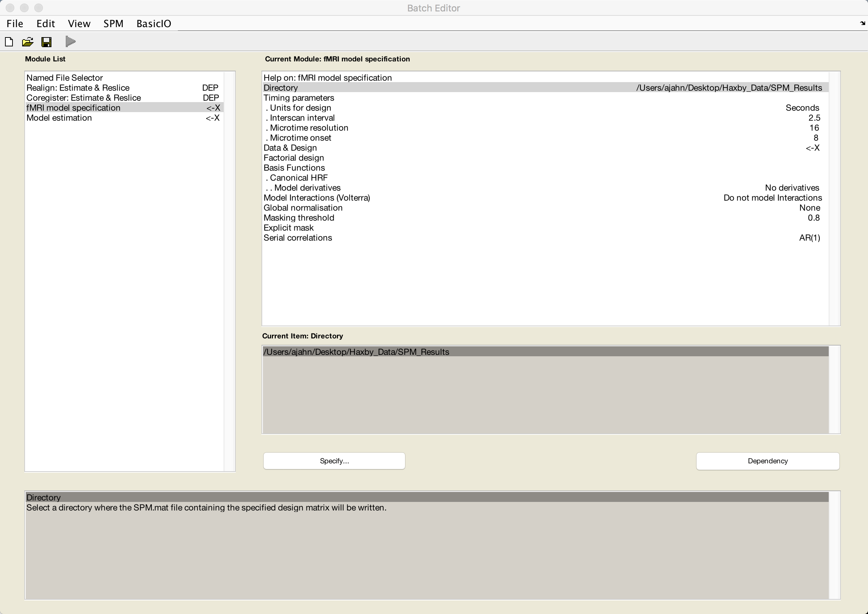Select Microtime resolution item

point(545,128)
